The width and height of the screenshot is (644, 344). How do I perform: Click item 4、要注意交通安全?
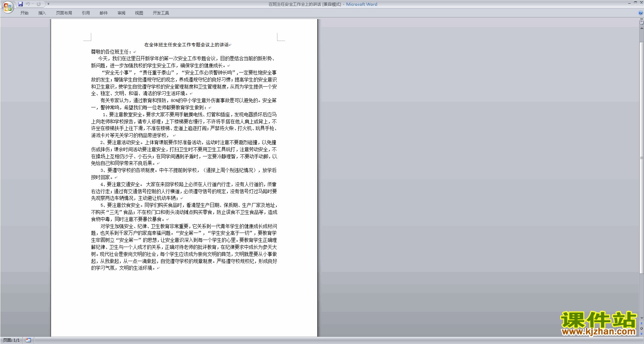point(184,191)
